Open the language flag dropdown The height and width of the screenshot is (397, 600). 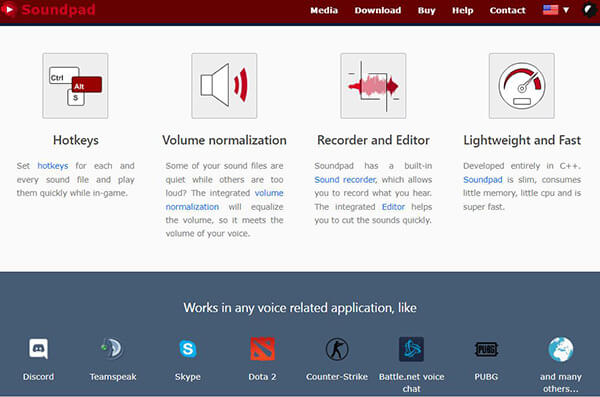tap(556, 10)
